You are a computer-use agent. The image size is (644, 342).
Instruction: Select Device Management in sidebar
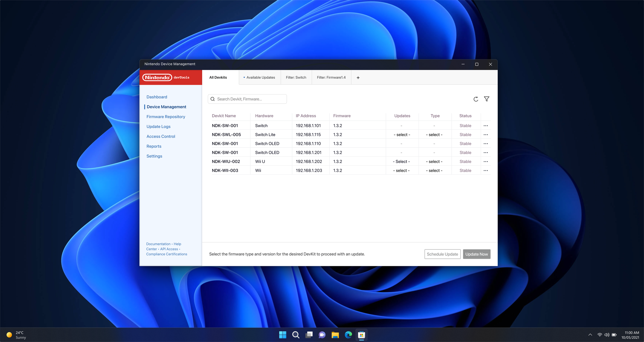coord(166,107)
